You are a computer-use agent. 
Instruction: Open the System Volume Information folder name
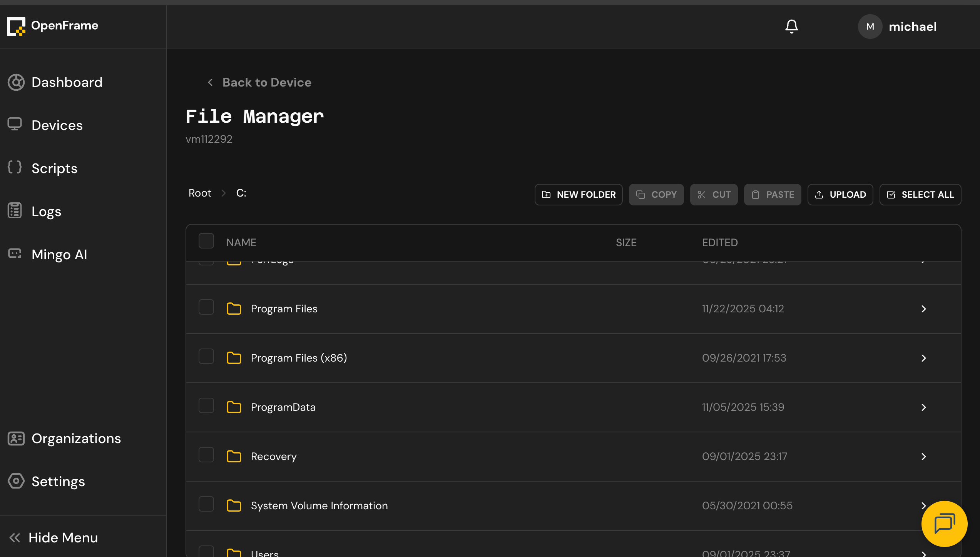point(319,505)
